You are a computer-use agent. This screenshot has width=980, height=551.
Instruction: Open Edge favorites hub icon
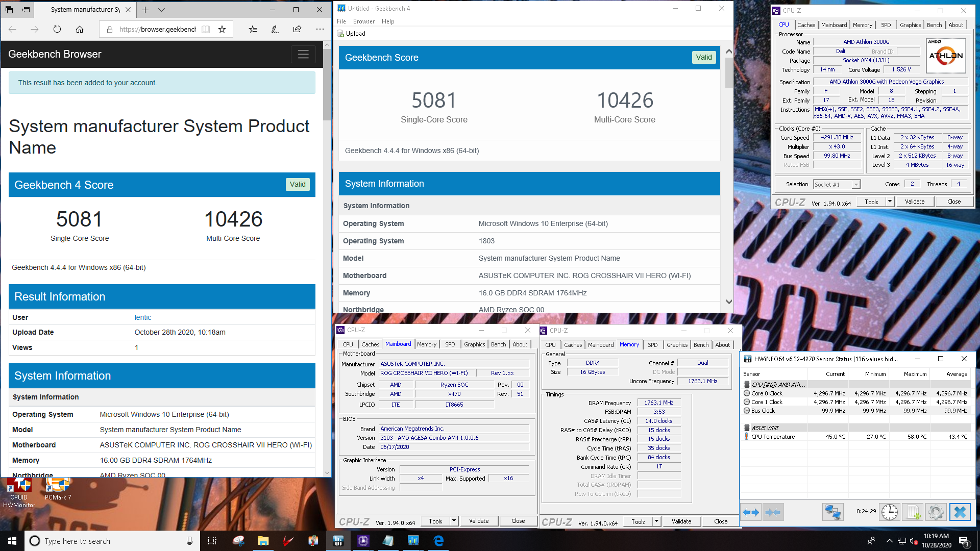[x=253, y=30]
